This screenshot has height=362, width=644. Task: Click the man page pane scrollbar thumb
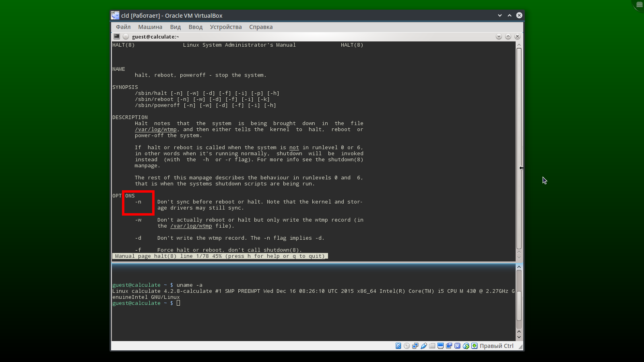point(519,148)
